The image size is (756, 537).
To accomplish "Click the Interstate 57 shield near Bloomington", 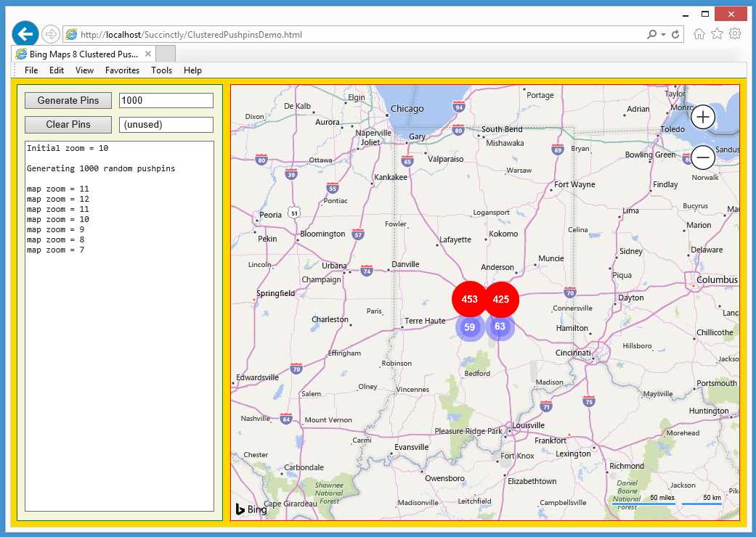I will [358, 234].
